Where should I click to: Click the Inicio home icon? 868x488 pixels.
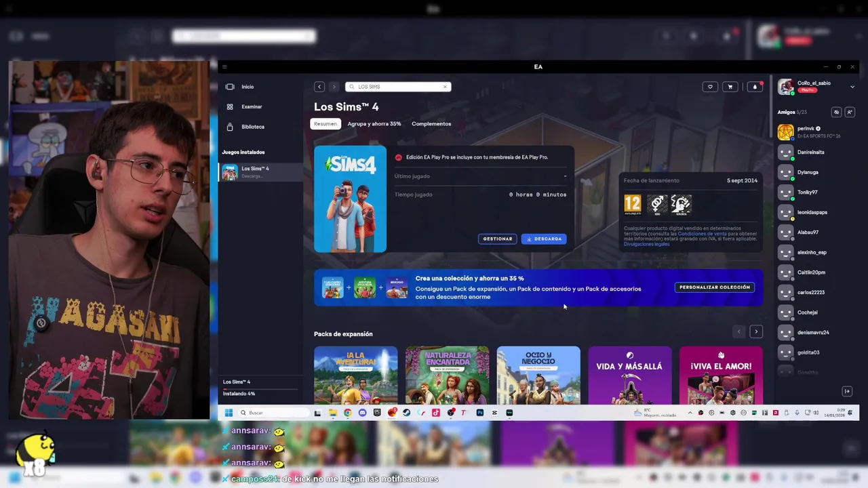[x=230, y=87]
